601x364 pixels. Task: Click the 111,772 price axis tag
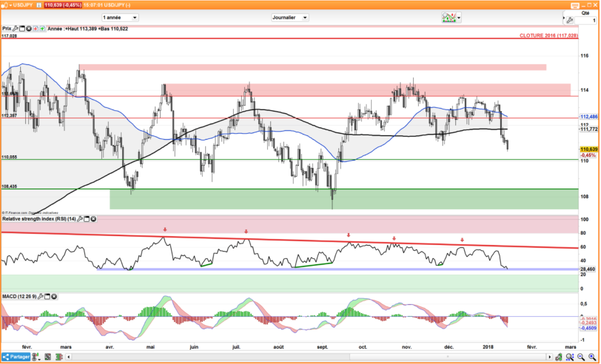tap(589, 129)
